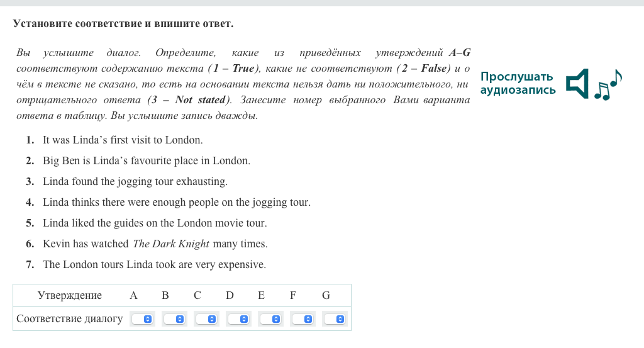Click the italic title "The Dark Knight"
Screen dimensions: 644x348
pyautogui.click(x=171, y=244)
